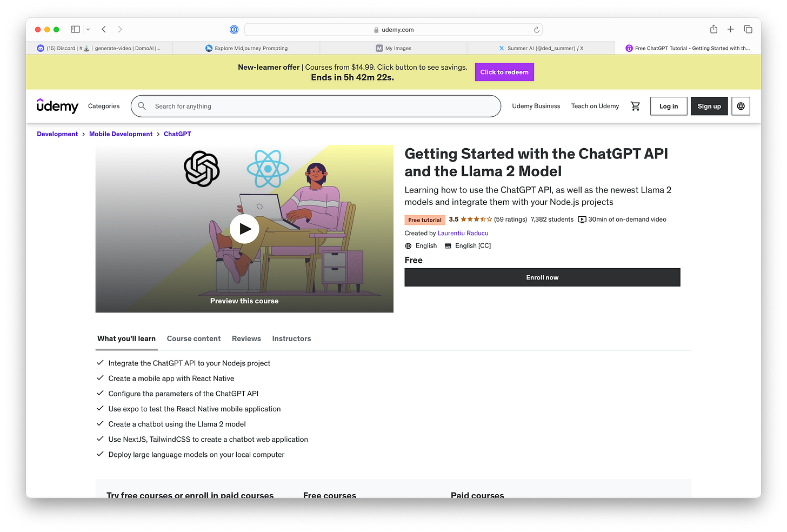Click the search magnifier icon

(142, 106)
